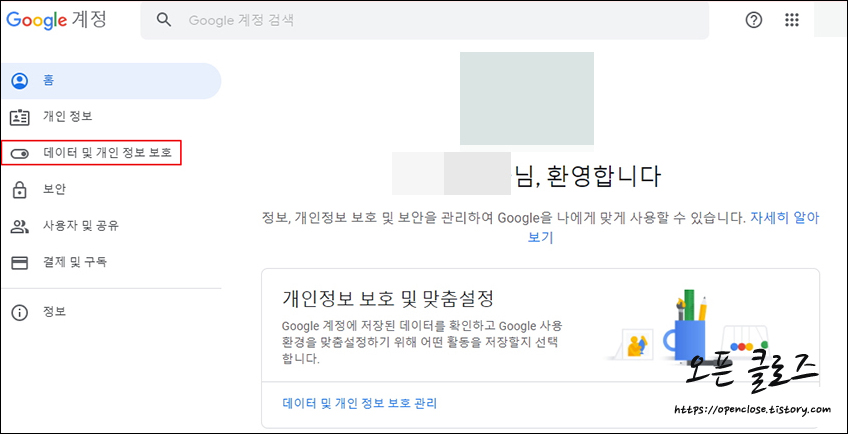Image resolution: width=848 pixels, height=434 pixels.
Task: Click the 개인 정보 ID card icon
Action: pyautogui.click(x=20, y=117)
